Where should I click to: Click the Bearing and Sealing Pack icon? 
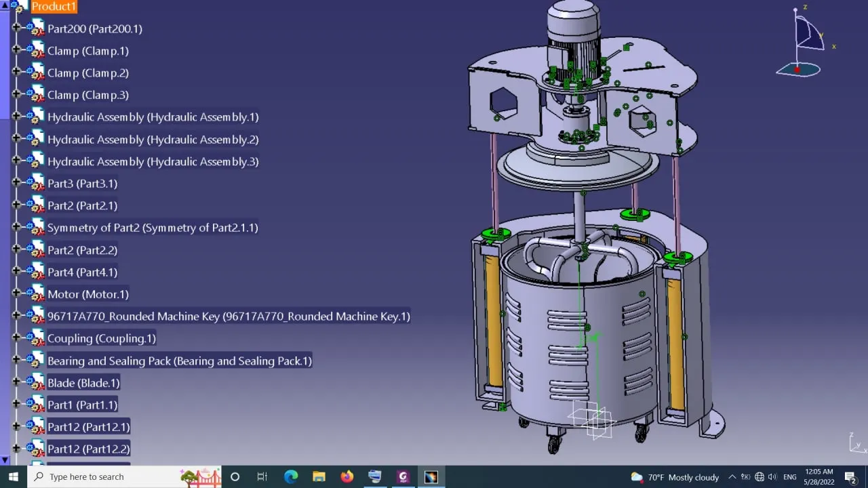35,361
